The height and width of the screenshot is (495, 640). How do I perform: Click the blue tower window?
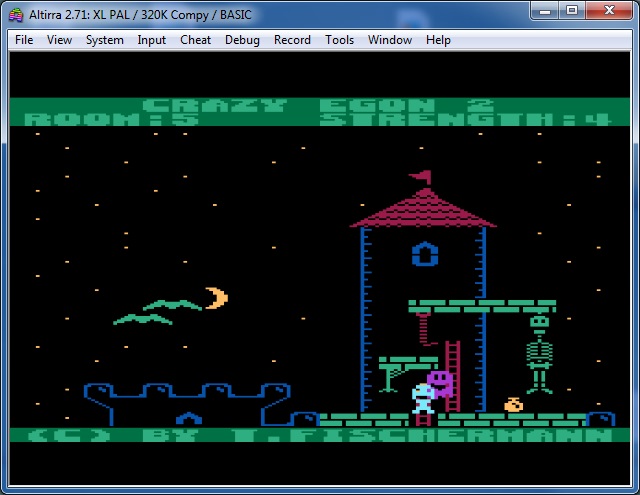(x=424, y=254)
